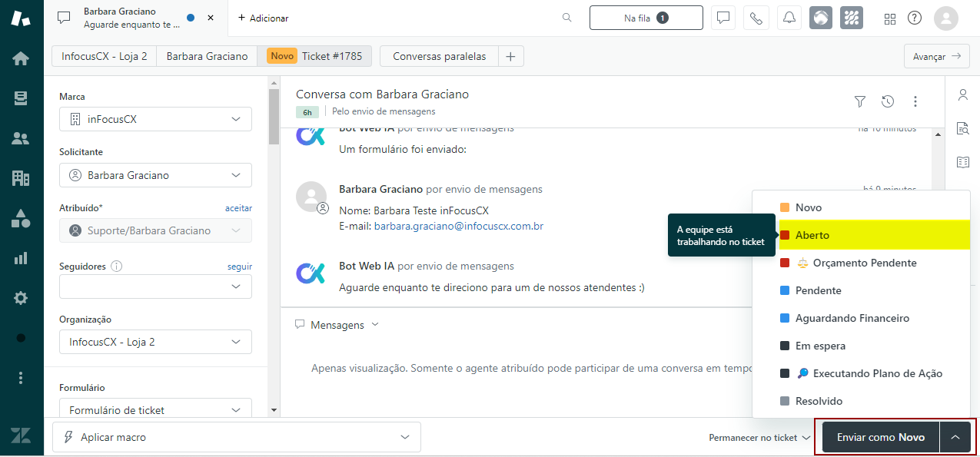Open the Home icon in sidebar

21,58
